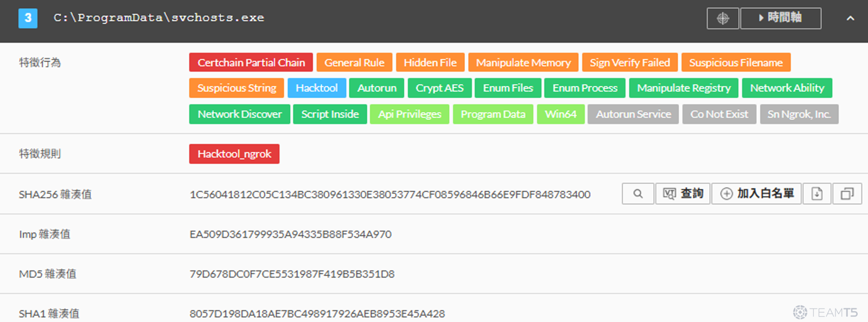This screenshot has height=322, width=868.
Task: Select the Manipulate Memory tag
Action: pos(523,62)
